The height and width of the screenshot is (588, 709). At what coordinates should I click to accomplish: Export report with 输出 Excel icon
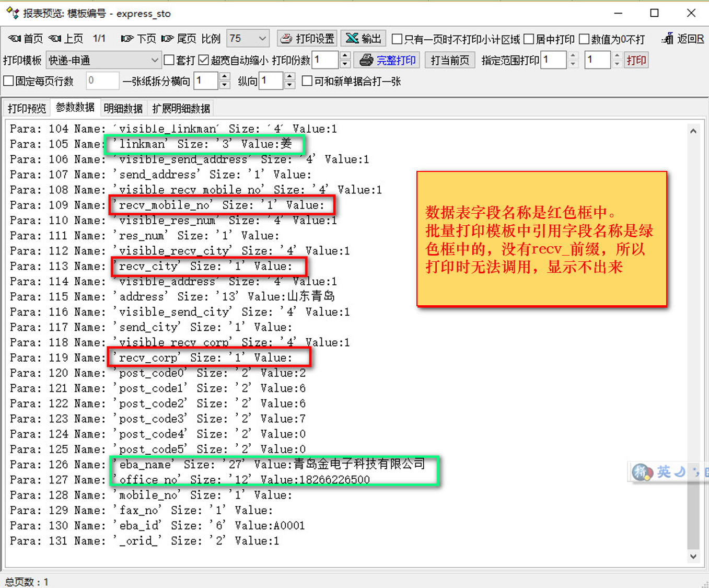(x=364, y=39)
